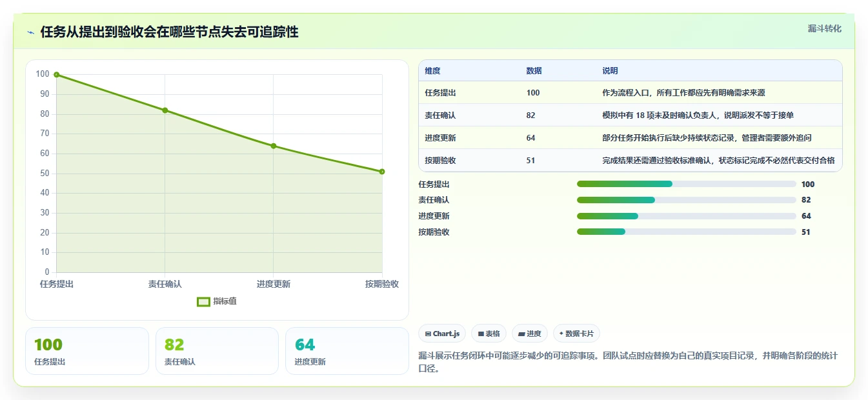Click the description starting 作为流程入口
The width and height of the screenshot is (868, 400).
(683, 93)
